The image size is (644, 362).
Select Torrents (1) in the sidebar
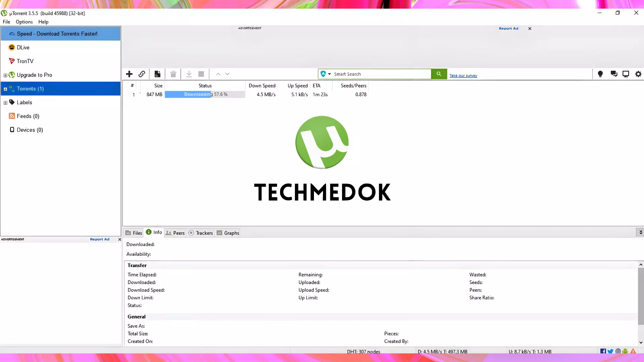[61, 89]
